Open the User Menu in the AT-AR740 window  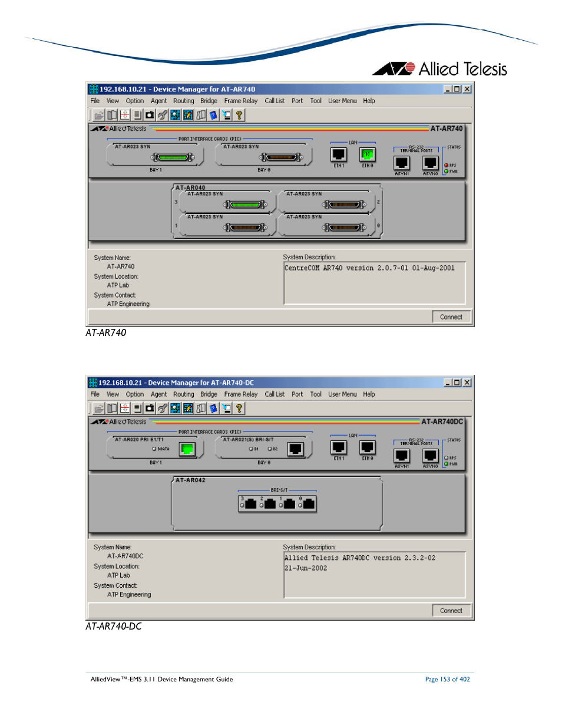pyautogui.click(x=342, y=101)
